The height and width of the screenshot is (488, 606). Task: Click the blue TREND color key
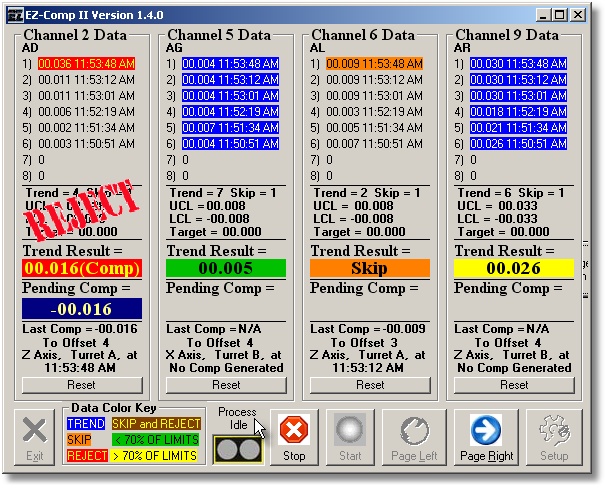point(86,424)
